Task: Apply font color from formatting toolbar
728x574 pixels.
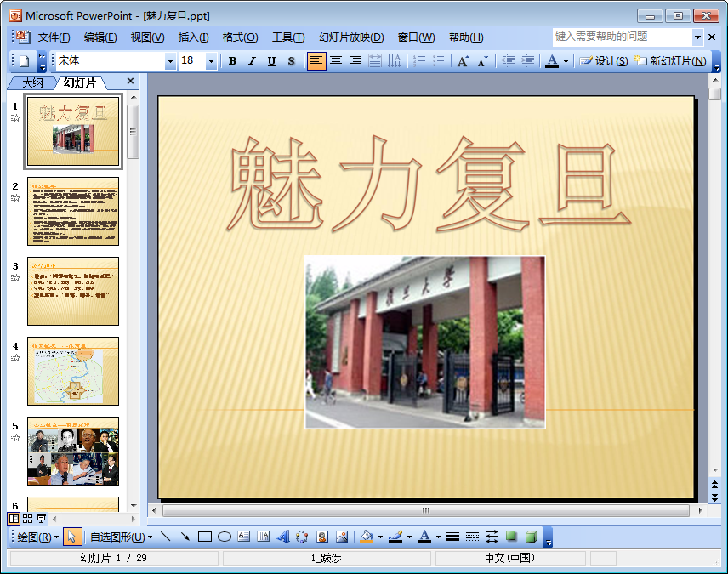Action: [552, 61]
